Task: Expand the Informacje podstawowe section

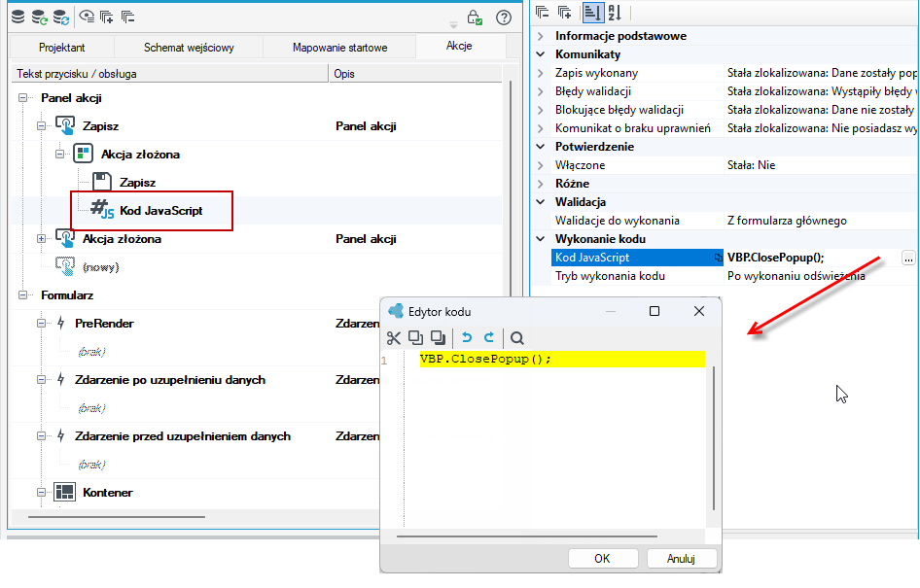Action: click(541, 36)
